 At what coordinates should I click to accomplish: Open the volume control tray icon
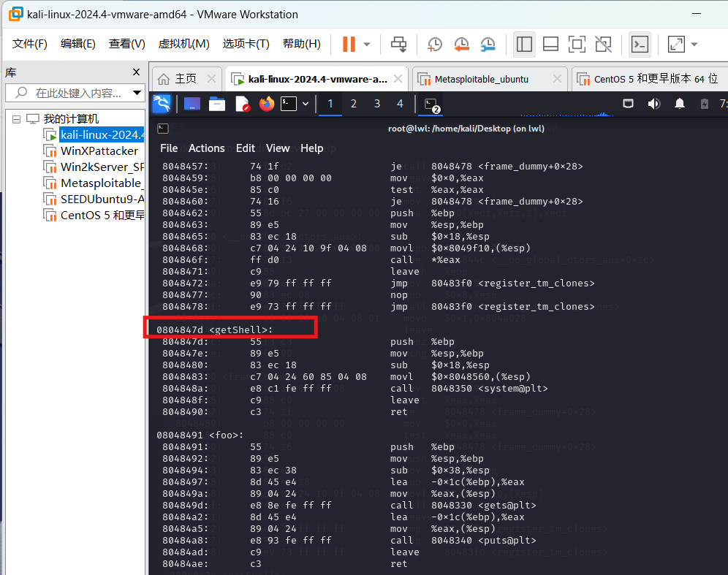653,104
